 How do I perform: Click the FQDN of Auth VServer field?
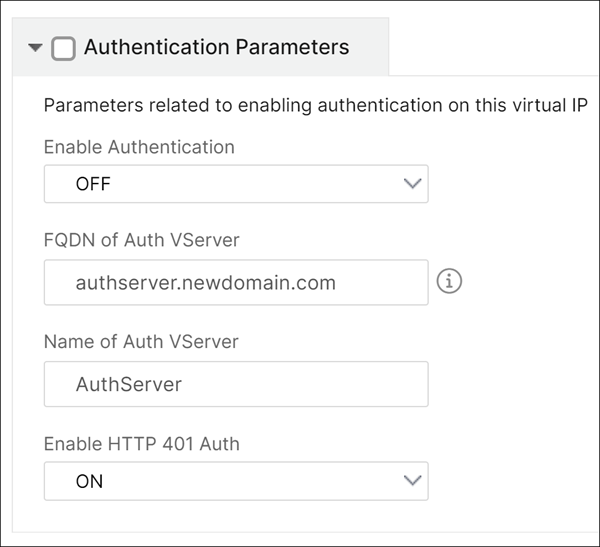[x=236, y=282]
